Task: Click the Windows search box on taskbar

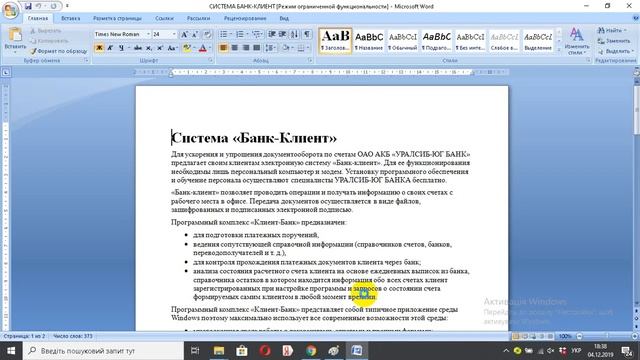Action: click(x=103, y=351)
